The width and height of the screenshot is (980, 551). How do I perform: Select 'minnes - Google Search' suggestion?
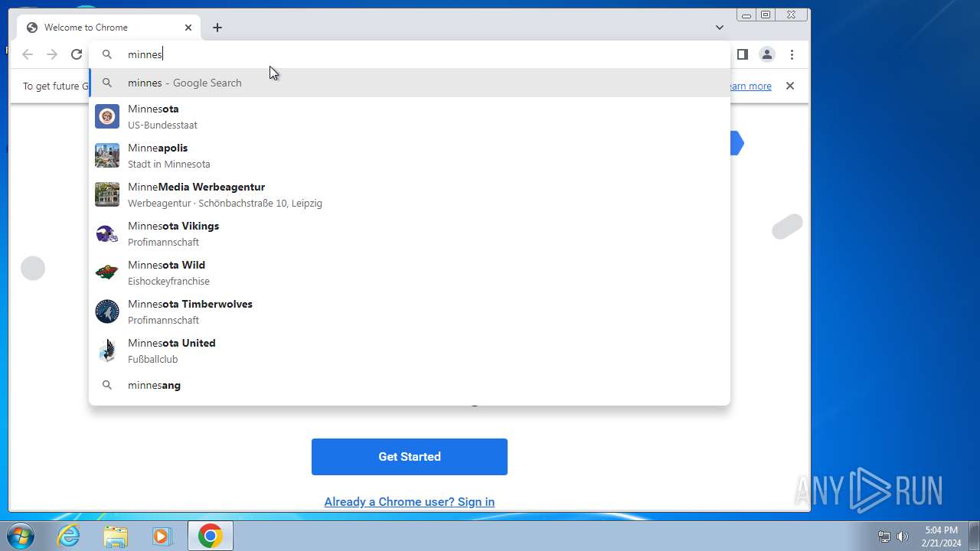tap(410, 83)
